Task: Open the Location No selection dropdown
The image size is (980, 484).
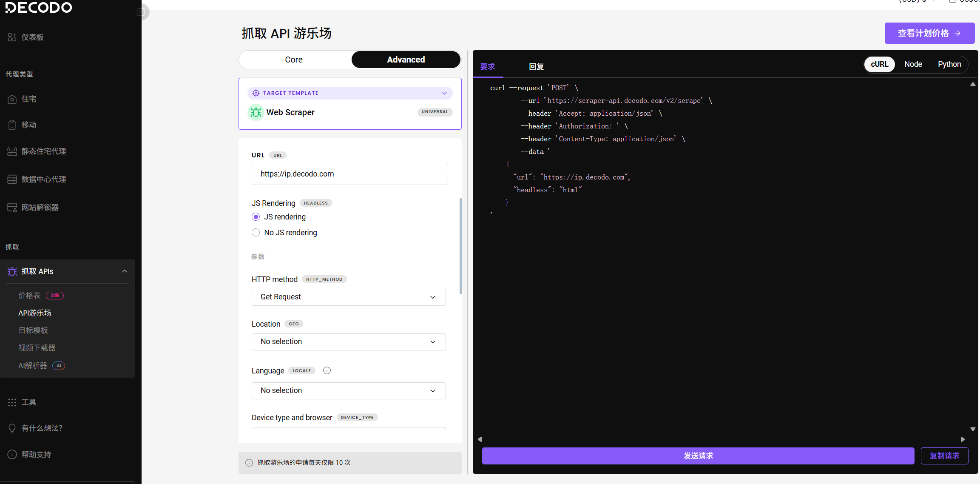Action: pyautogui.click(x=349, y=342)
